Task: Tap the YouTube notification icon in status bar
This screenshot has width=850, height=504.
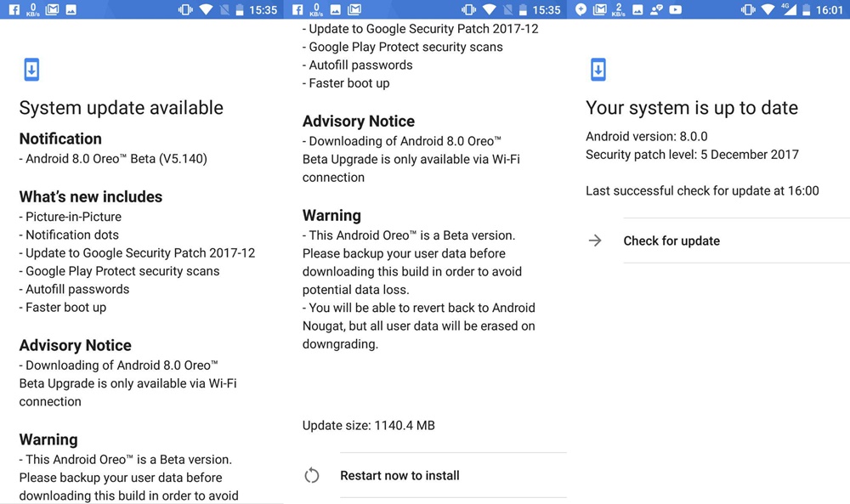Action: pos(676,10)
